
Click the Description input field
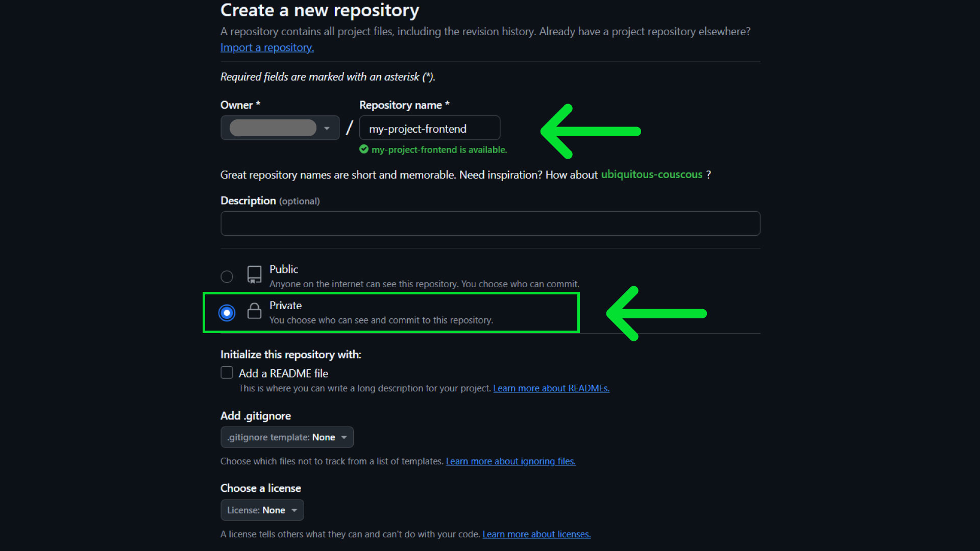coord(489,223)
